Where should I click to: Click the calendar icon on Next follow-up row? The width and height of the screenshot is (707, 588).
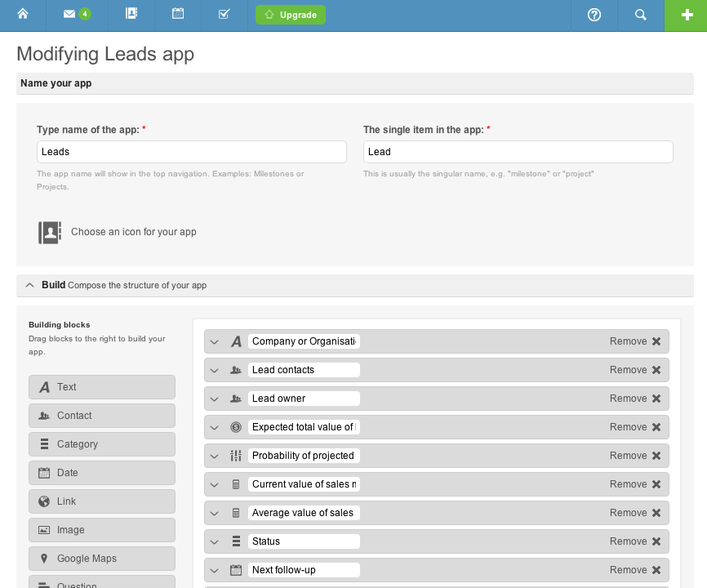point(236,570)
